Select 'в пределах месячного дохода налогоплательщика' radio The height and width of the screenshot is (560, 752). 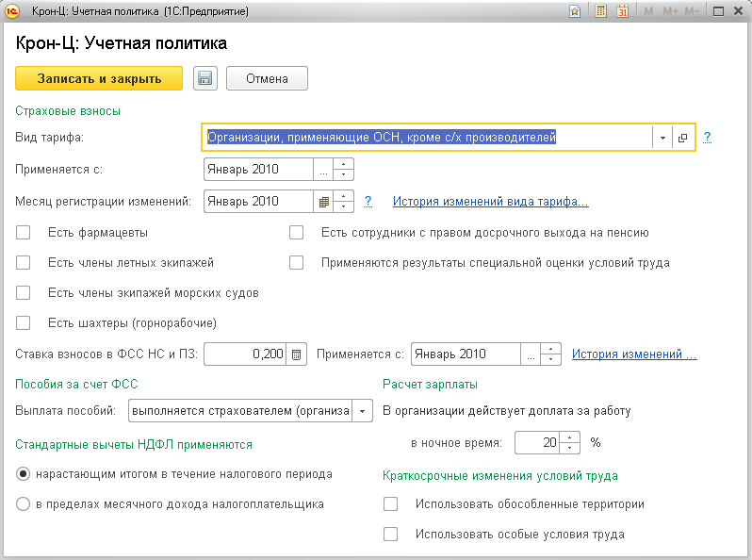(24, 504)
